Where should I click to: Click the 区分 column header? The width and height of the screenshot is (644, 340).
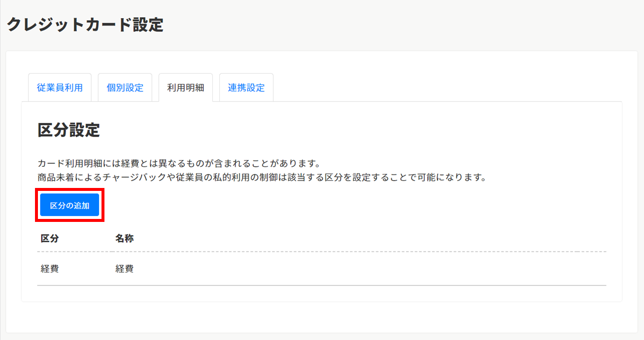click(x=50, y=239)
